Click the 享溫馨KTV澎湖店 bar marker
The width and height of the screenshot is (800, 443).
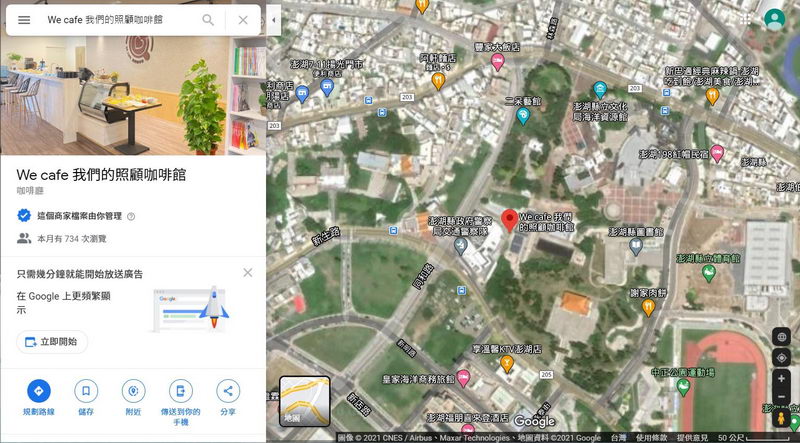coord(507,364)
